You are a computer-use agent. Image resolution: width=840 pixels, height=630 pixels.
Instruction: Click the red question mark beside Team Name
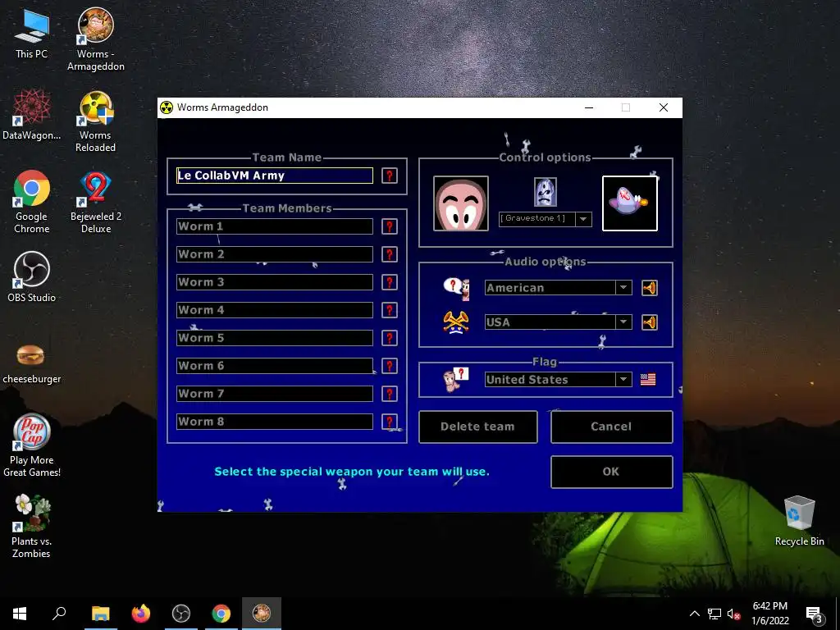click(390, 176)
